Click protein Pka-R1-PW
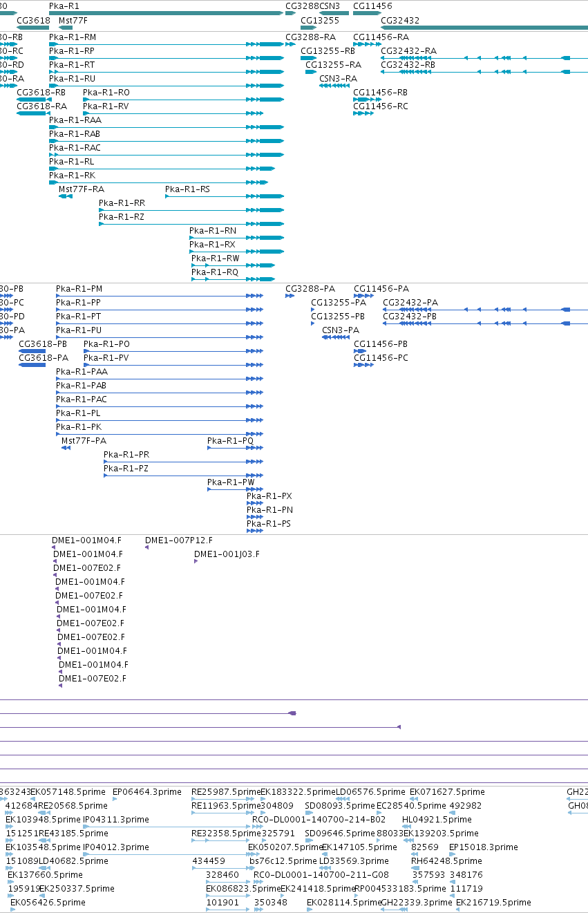The width and height of the screenshot is (588, 913). (231, 482)
